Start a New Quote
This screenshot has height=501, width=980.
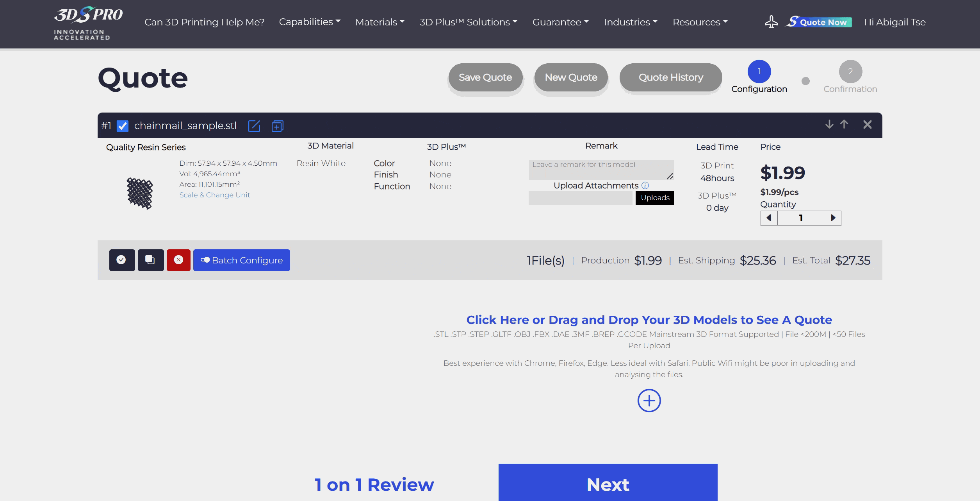coord(571,77)
